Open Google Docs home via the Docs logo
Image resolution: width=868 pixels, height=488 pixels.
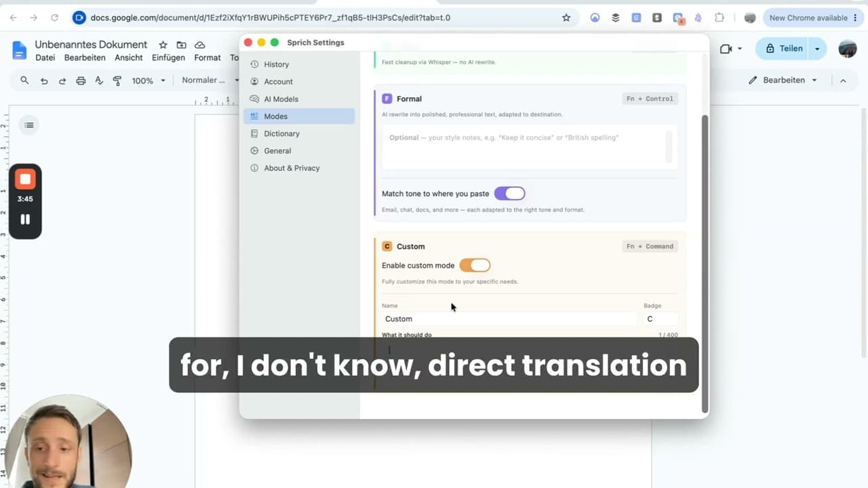[x=19, y=49]
